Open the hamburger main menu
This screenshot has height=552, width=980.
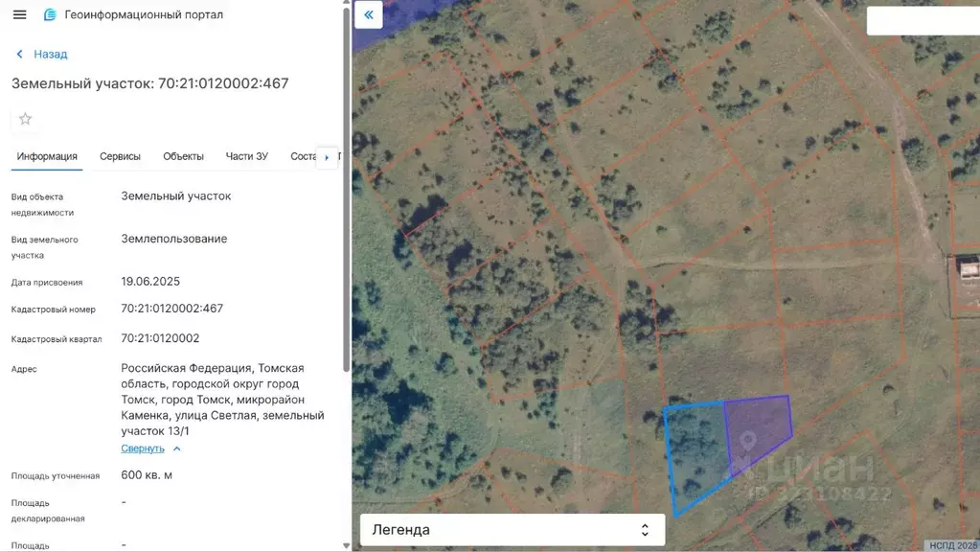point(19,14)
